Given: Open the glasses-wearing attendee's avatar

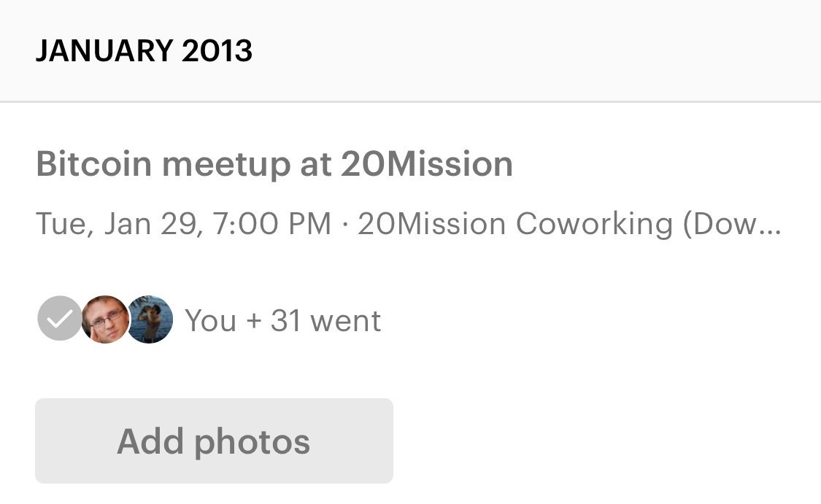Looking at the screenshot, I should pyautogui.click(x=105, y=319).
